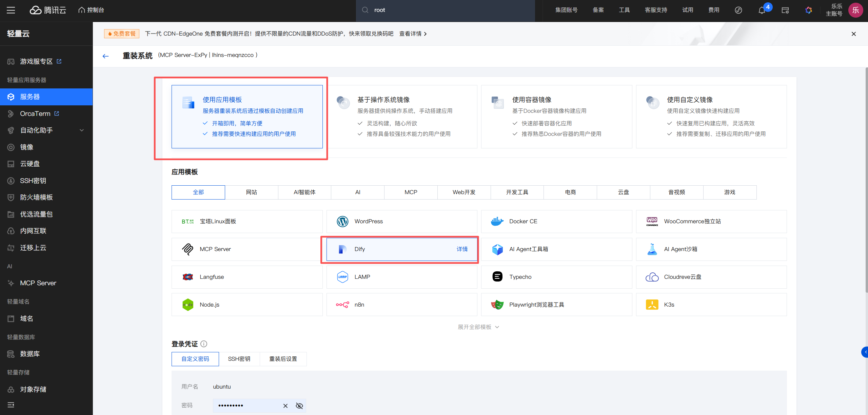Go to the 控制台 home link
The width and height of the screenshot is (868, 415).
point(91,10)
